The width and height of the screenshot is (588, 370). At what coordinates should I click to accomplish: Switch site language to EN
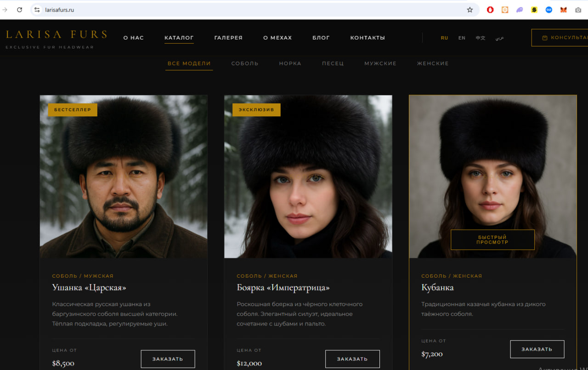[x=462, y=38]
